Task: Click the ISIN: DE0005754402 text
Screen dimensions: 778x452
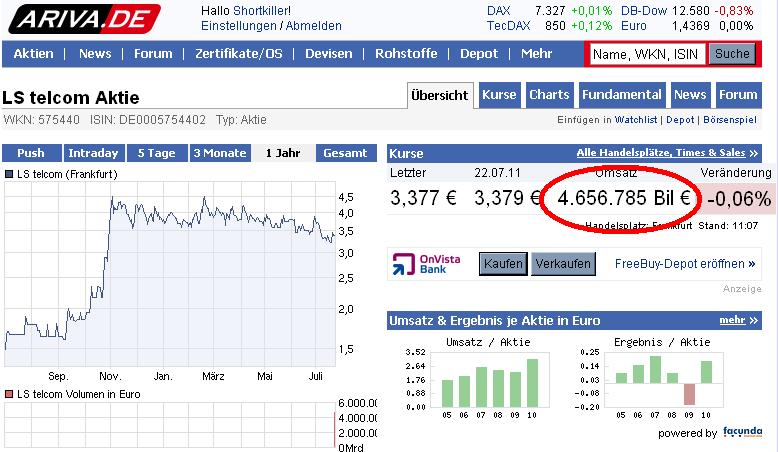Action: 147,120
